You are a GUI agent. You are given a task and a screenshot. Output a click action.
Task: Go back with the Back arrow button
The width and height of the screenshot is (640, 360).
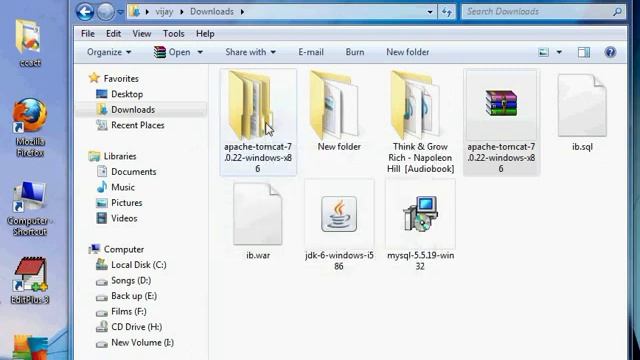pyautogui.click(x=85, y=11)
